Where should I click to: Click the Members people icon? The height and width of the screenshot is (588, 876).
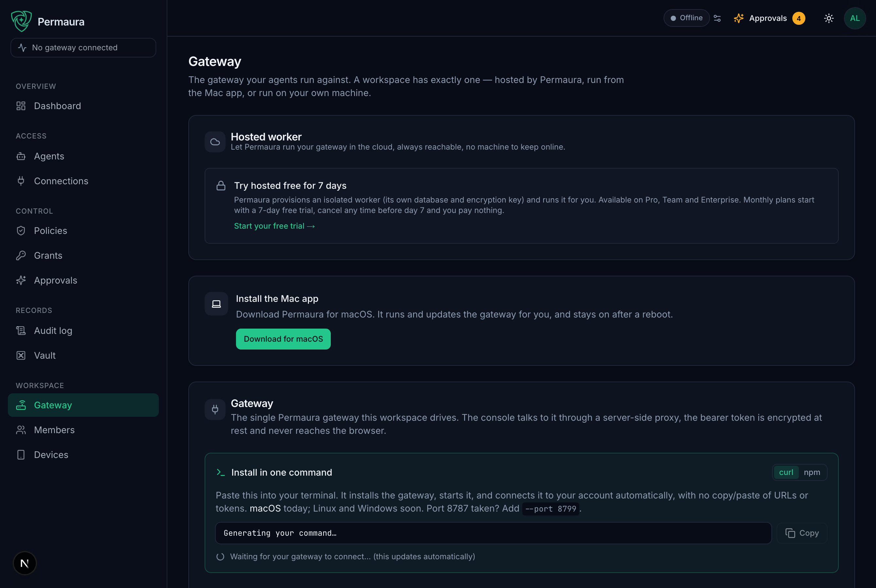[x=21, y=430]
